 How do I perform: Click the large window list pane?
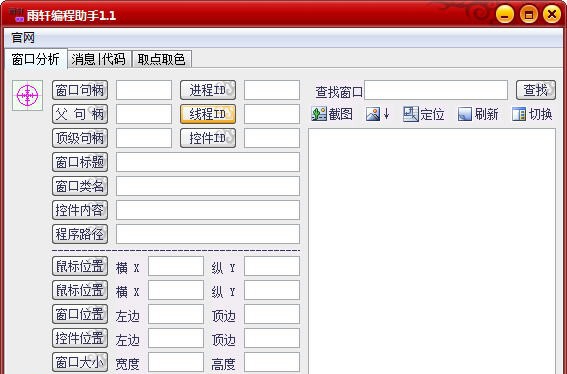pyautogui.click(x=432, y=251)
